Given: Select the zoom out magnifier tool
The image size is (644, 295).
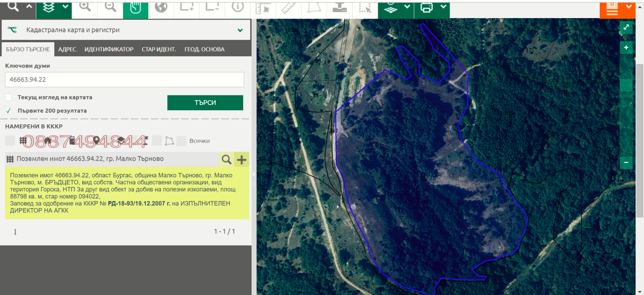Looking at the screenshot, I should (110, 7).
